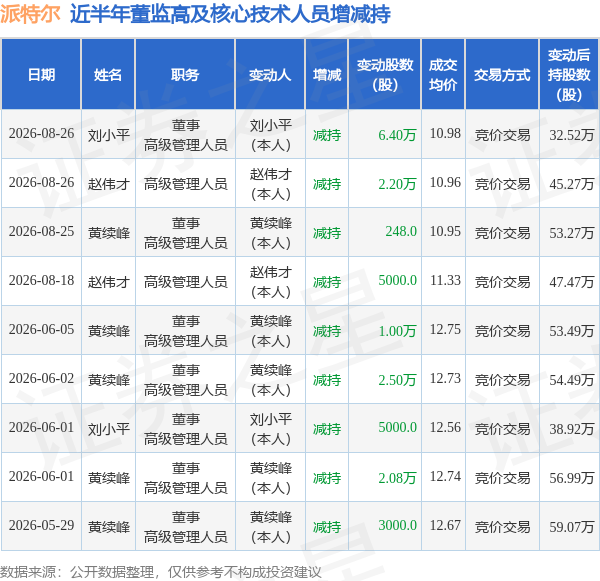Click the 成交均价 column header

443,74
